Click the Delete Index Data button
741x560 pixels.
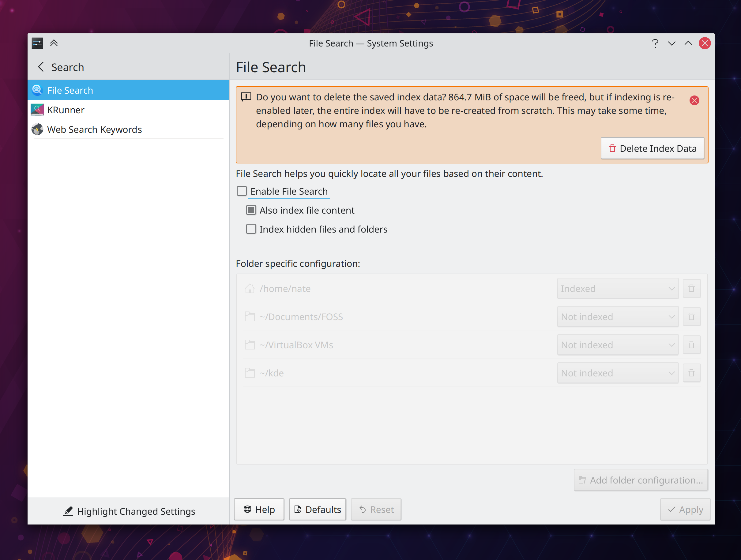click(x=652, y=148)
